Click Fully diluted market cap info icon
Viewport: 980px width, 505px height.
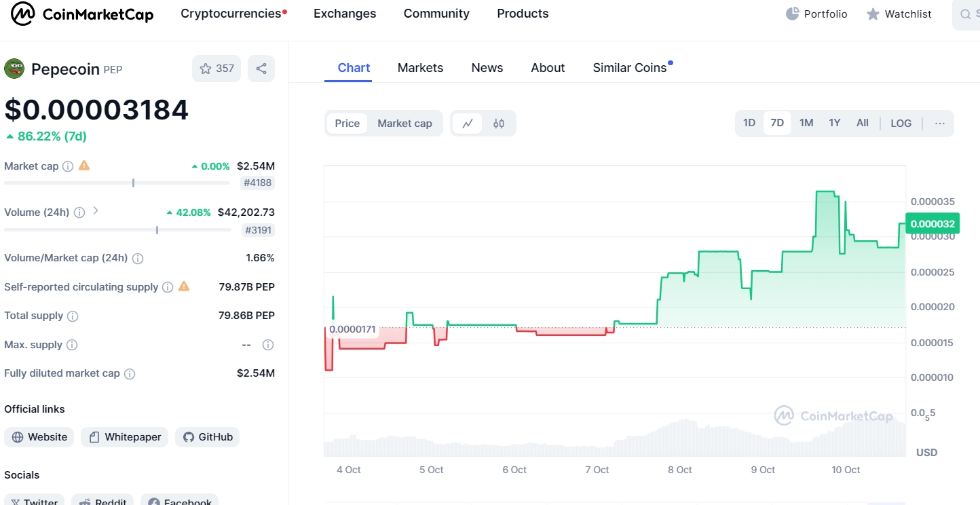[x=130, y=373]
